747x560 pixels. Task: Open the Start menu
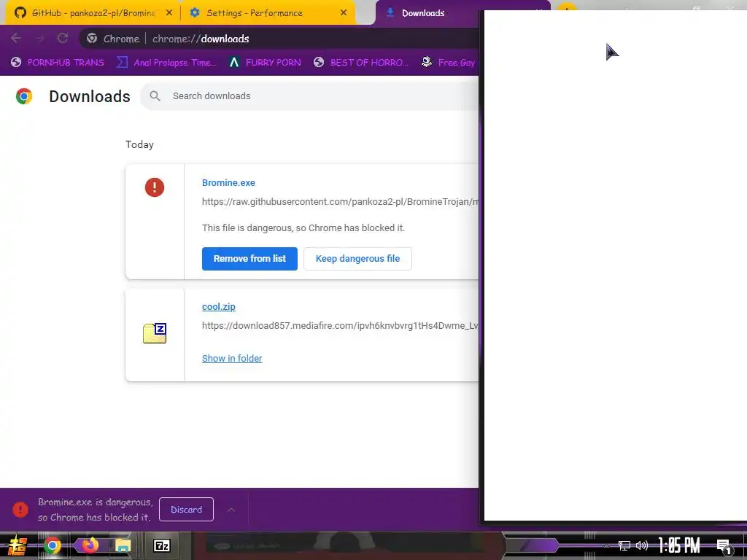(16, 545)
